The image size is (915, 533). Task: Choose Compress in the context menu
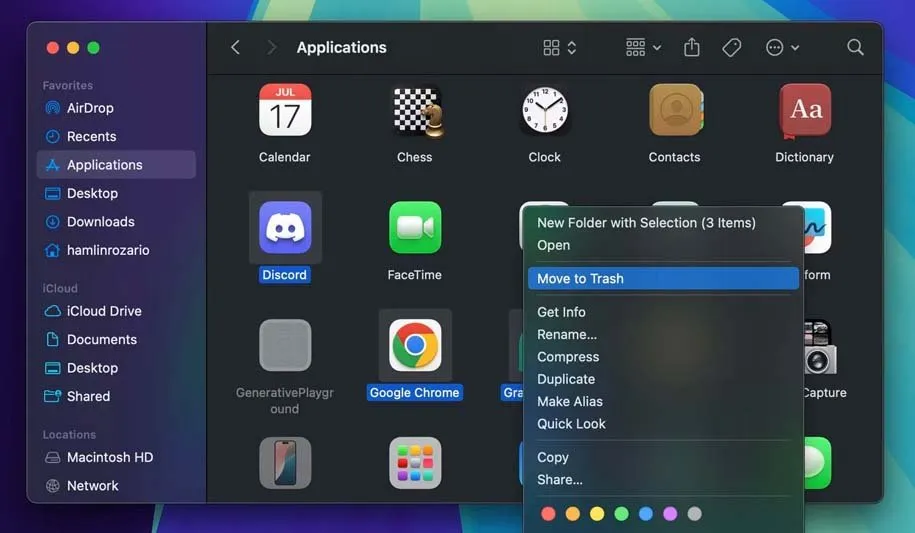click(568, 357)
